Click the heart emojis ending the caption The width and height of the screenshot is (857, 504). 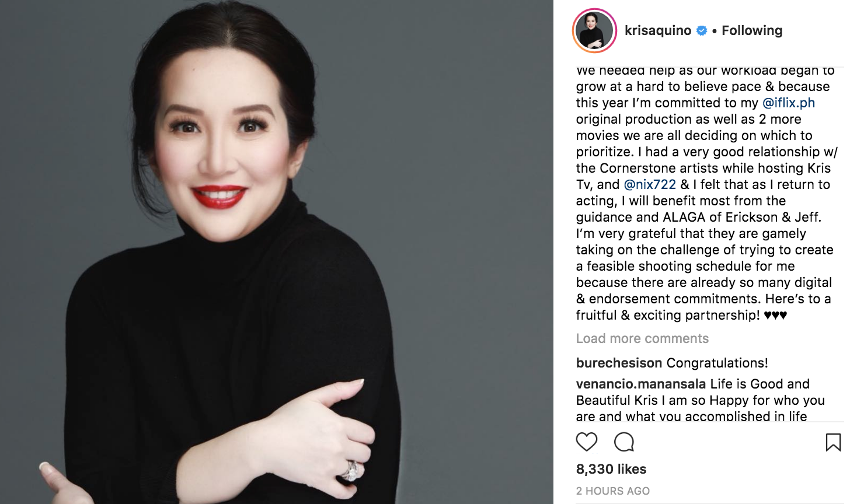coord(775,315)
